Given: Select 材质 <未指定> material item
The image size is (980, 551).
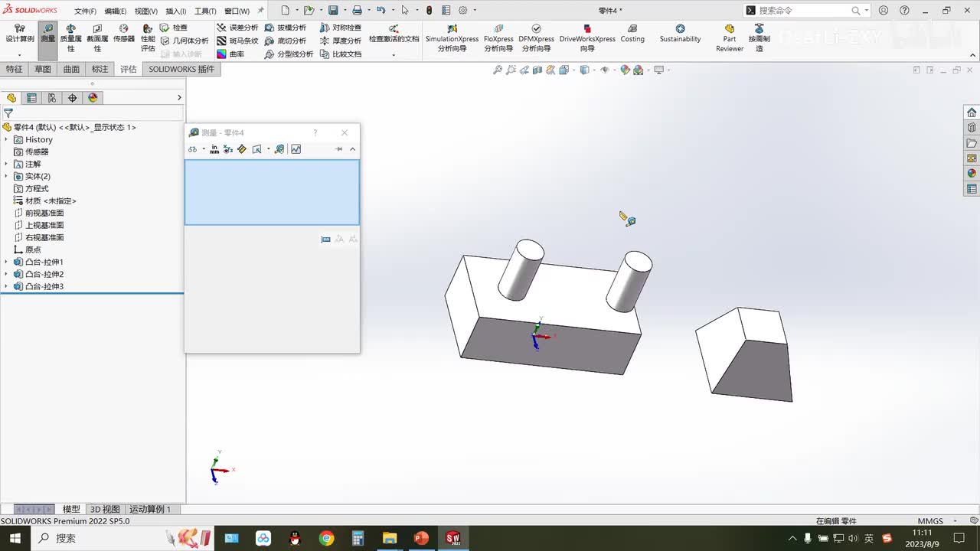Looking at the screenshot, I should point(45,201).
